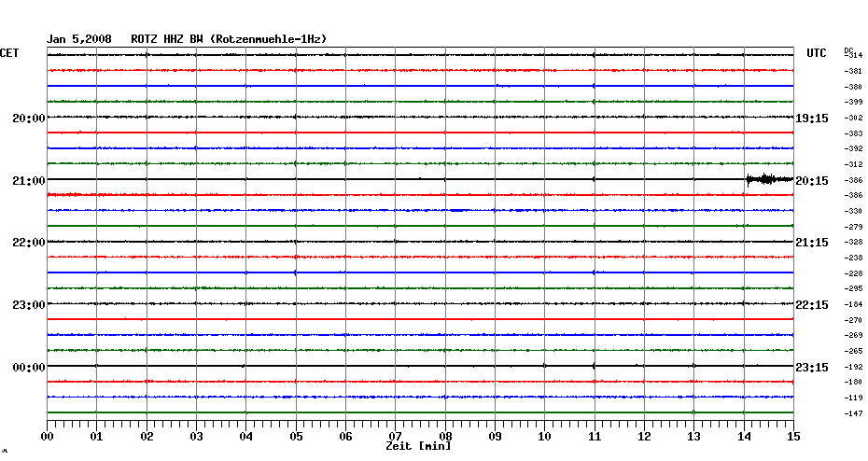Click the 23:15 UTC time label
Screen dimensions: 868x461
pos(812,368)
